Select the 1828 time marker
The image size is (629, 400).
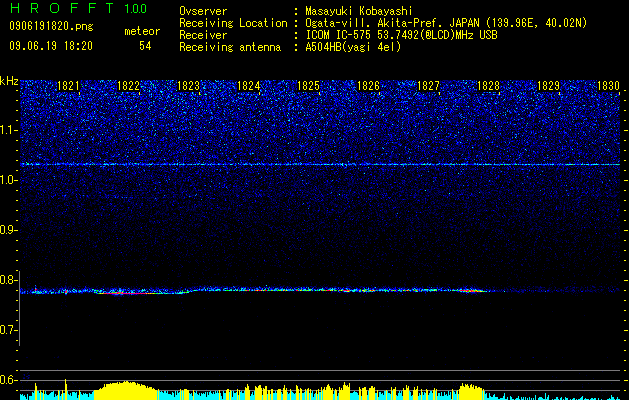pyautogui.click(x=488, y=86)
